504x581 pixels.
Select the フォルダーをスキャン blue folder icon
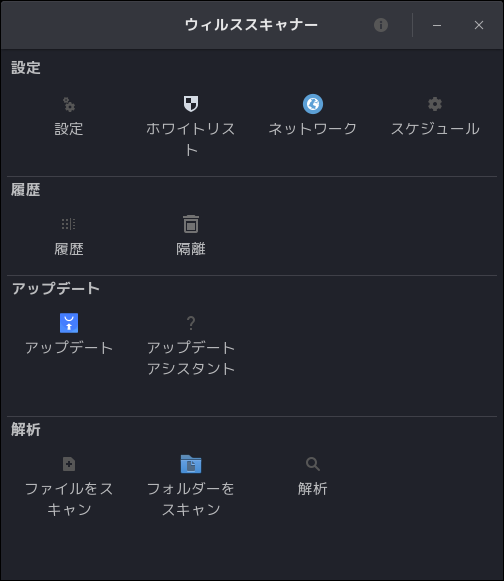191,464
